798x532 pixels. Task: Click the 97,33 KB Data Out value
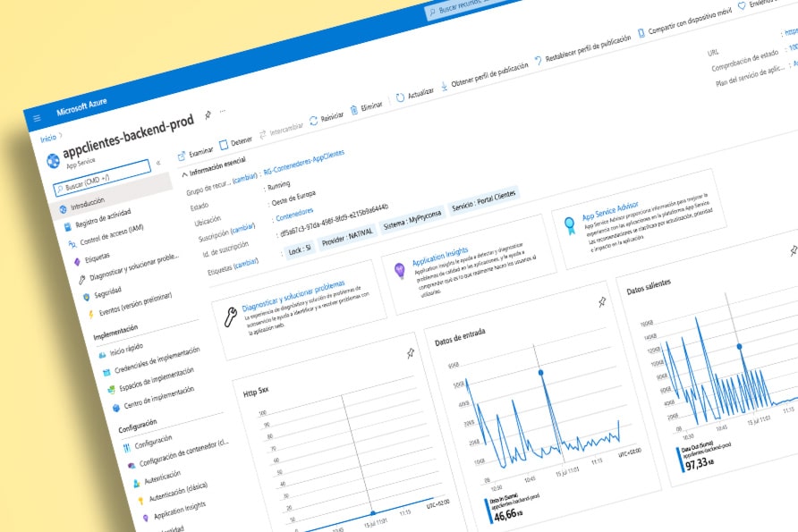click(x=700, y=464)
